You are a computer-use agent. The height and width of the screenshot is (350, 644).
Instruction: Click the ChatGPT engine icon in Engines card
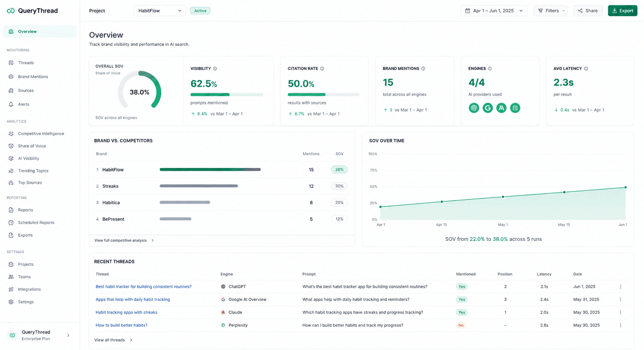[474, 108]
